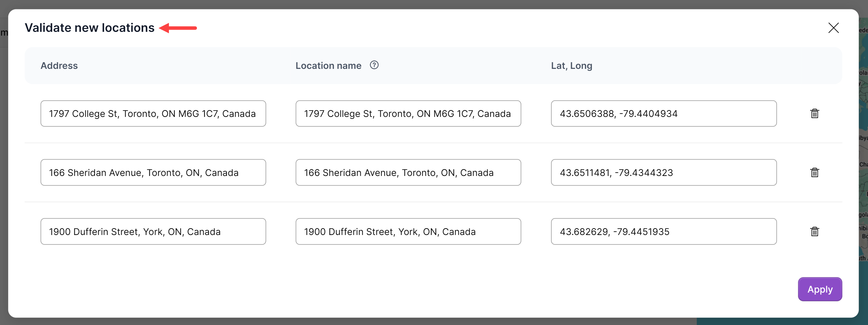Edit the 166 Sheridan Avenue address field
Viewport: 868px width, 325px height.
pyautogui.click(x=153, y=172)
